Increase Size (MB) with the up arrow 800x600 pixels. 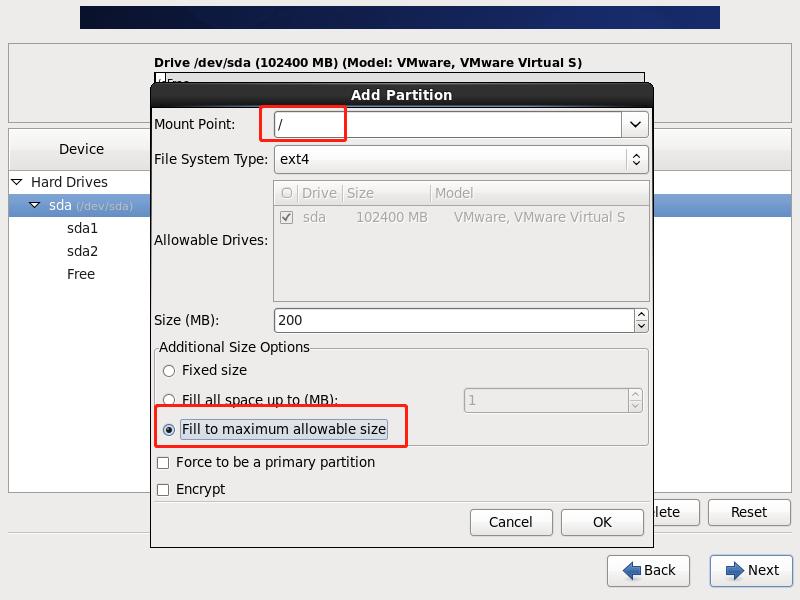click(641, 314)
